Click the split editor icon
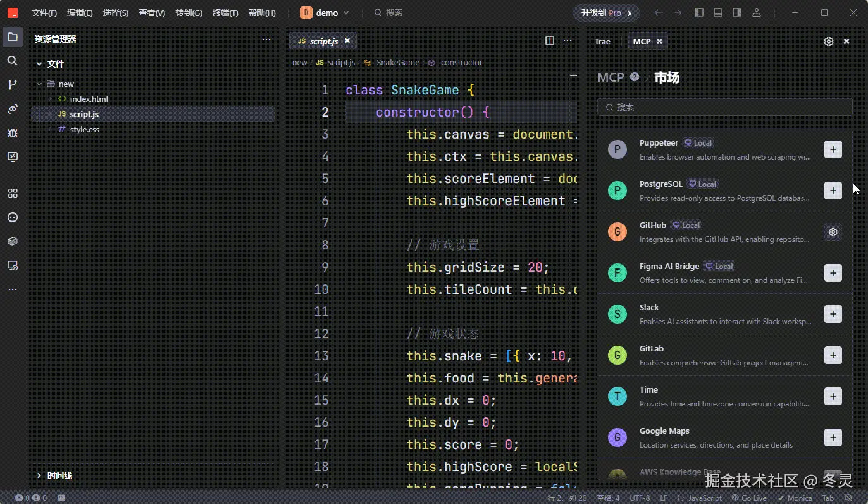The height and width of the screenshot is (504, 868). point(550,41)
